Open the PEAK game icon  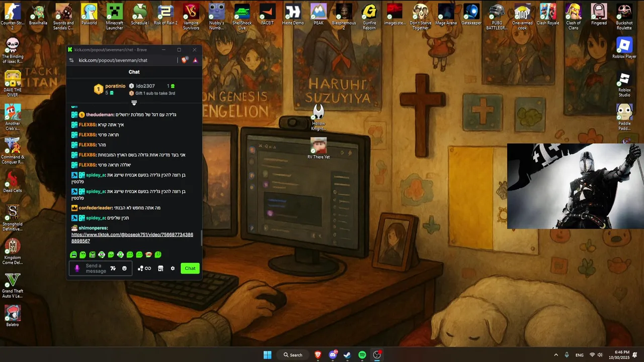(x=318, y=15)
